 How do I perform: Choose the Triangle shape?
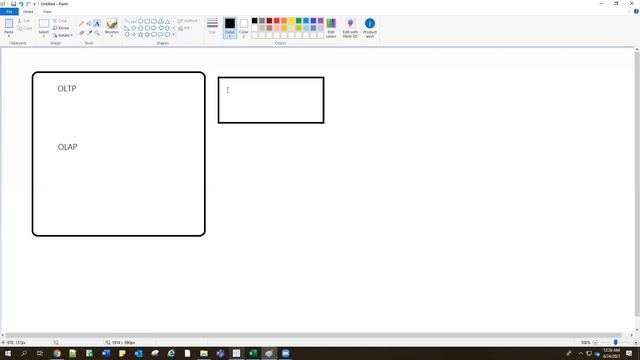(x=167, y=21)
